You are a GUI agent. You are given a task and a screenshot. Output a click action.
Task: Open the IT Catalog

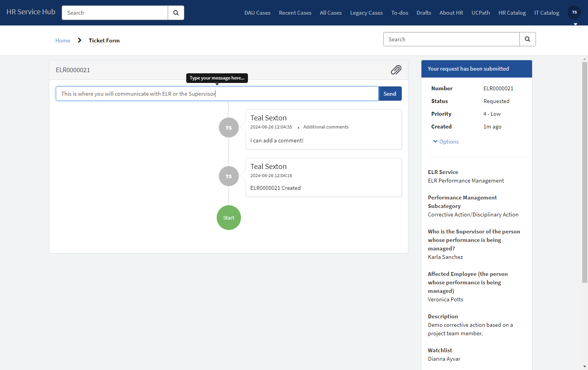[547, 13]
